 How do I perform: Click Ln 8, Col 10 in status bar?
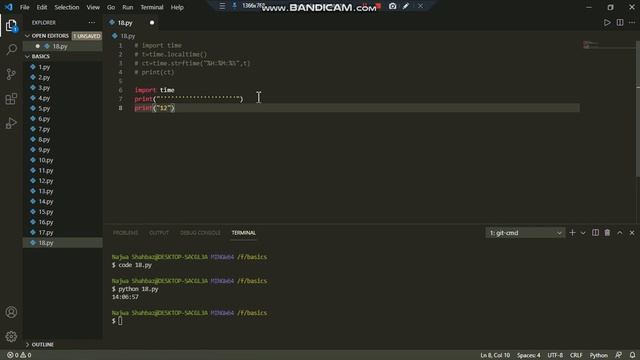[495, 355]
